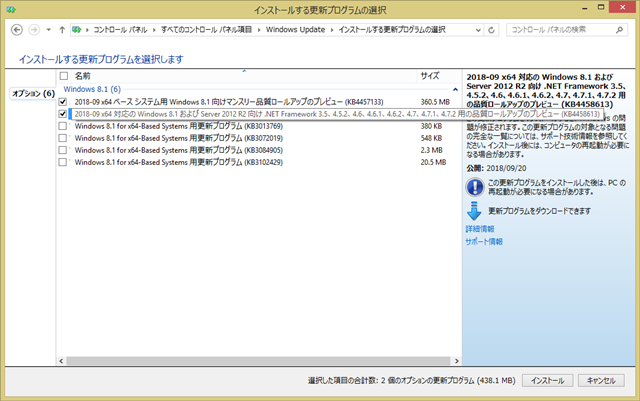The image size is (640, 401).
Task: Click the horizontal scrollbar right arrow
Action: click(456, 361)
